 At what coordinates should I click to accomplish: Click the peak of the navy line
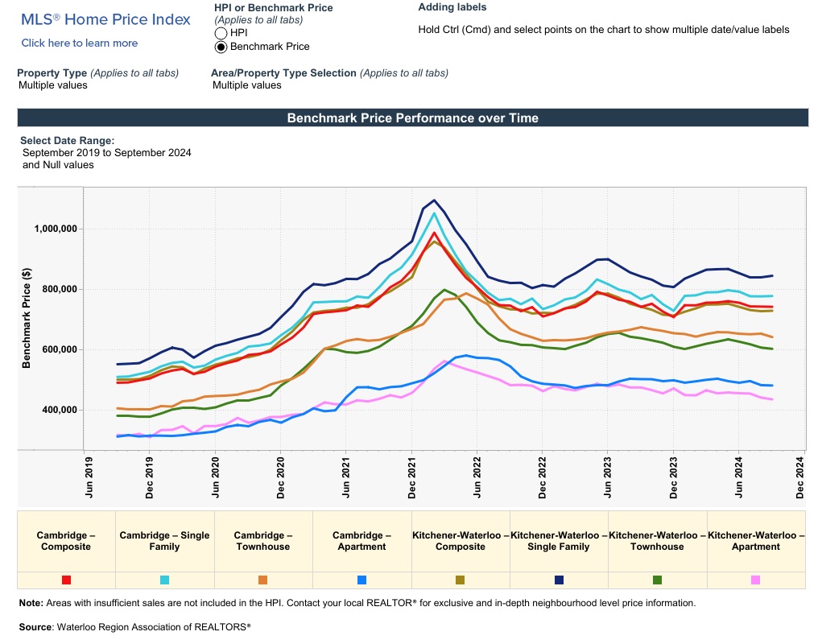[x=434, y=200]
